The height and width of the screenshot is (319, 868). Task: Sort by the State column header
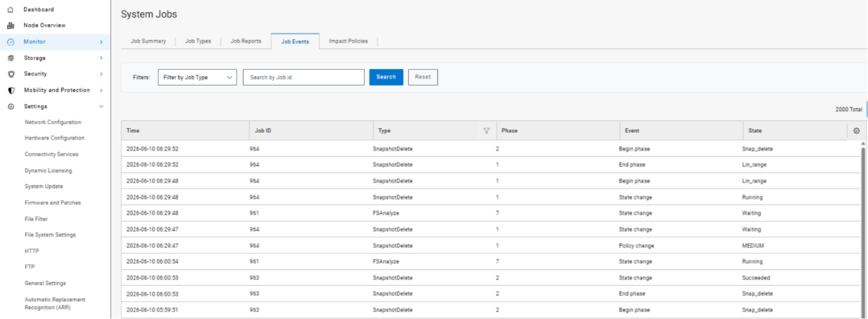pos(755,131)
